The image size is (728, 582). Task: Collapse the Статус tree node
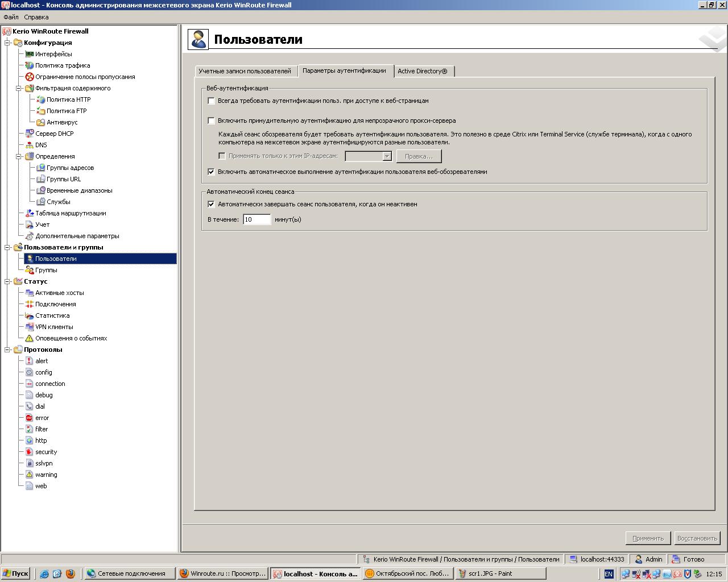(8, 281)
